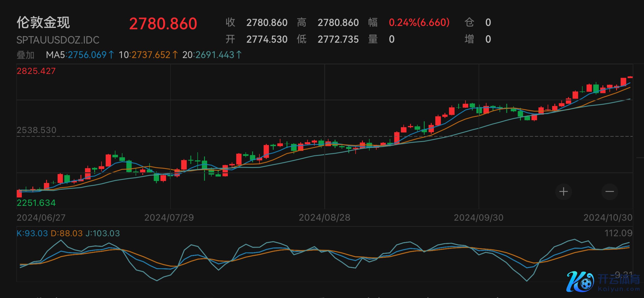
Task: Click the mid price label 2538.530
Action: 37,130
